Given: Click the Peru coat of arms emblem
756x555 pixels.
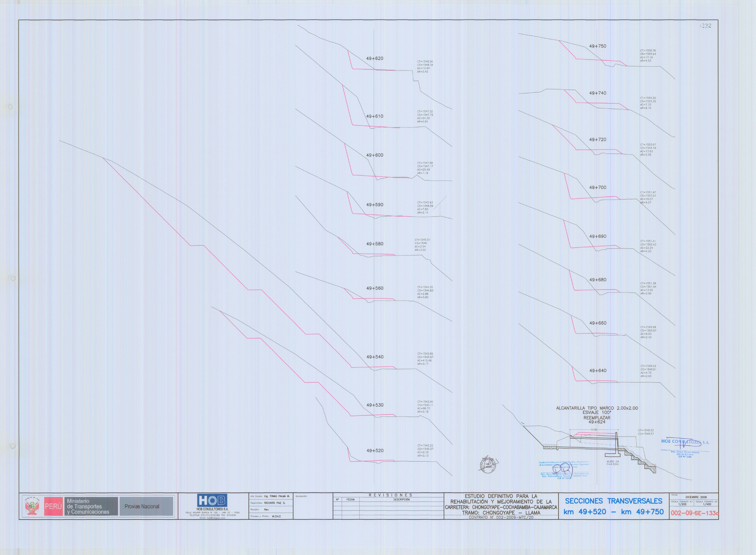Looking at the screenshot, I should point(32,506).
